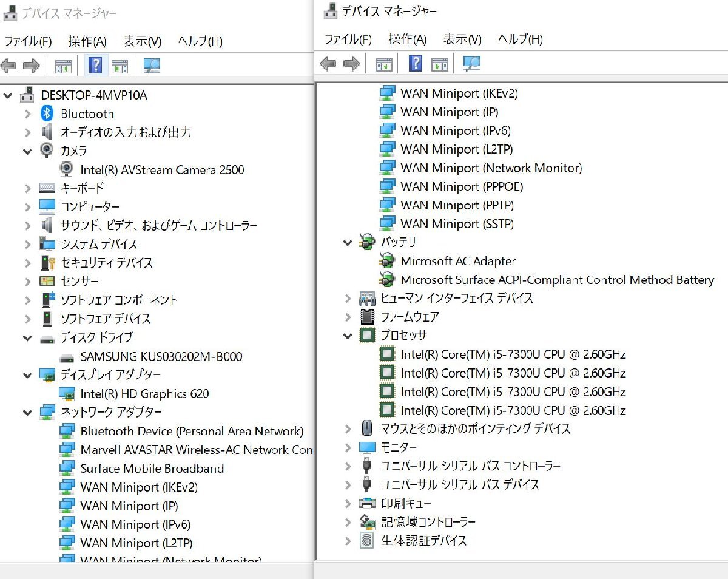Click the battery icon beside バッテリ
Screen dimensions: 728x579
click(367, 242)
